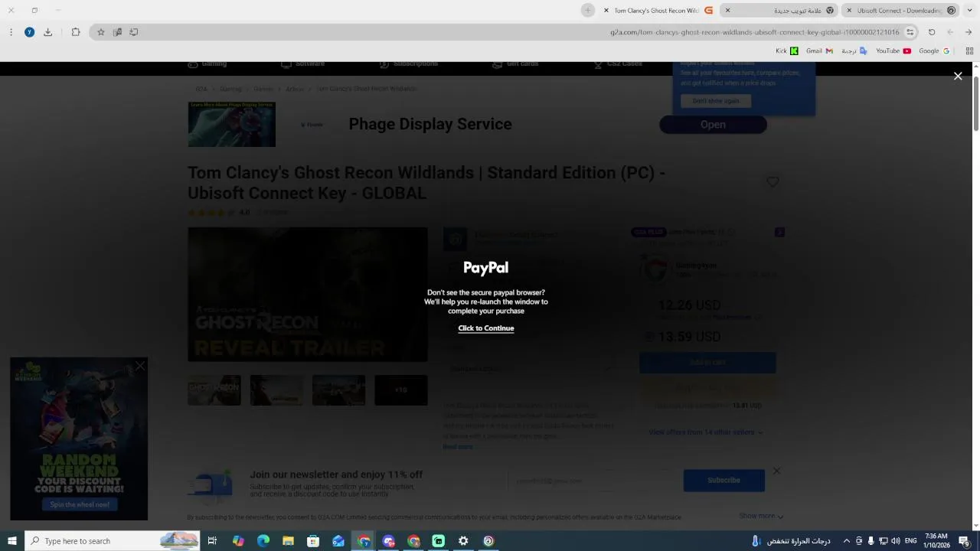
Task: Open the Gmail bookmark
Action: pyautogui.click(x=819, y=51)
